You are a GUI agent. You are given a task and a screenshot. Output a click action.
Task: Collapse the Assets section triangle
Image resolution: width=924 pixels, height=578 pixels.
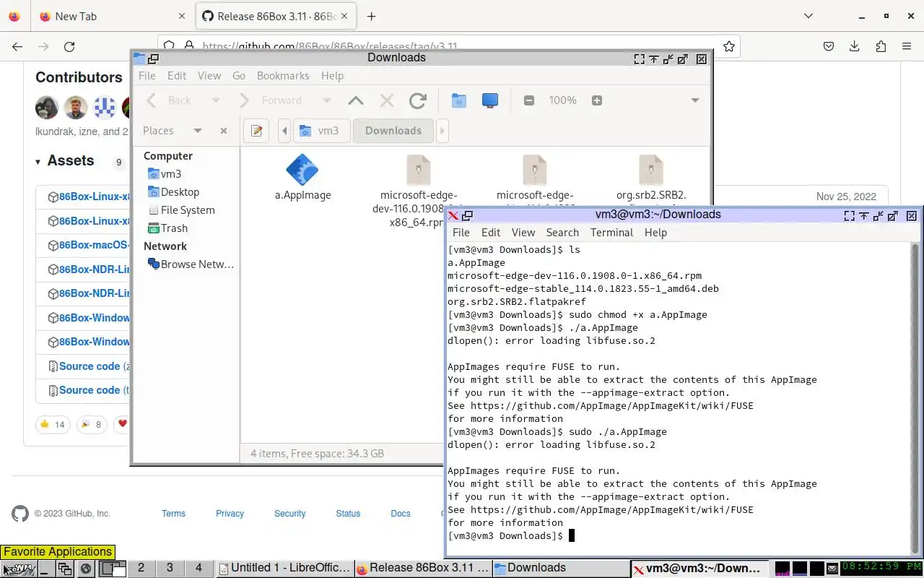tap(38, 162)
